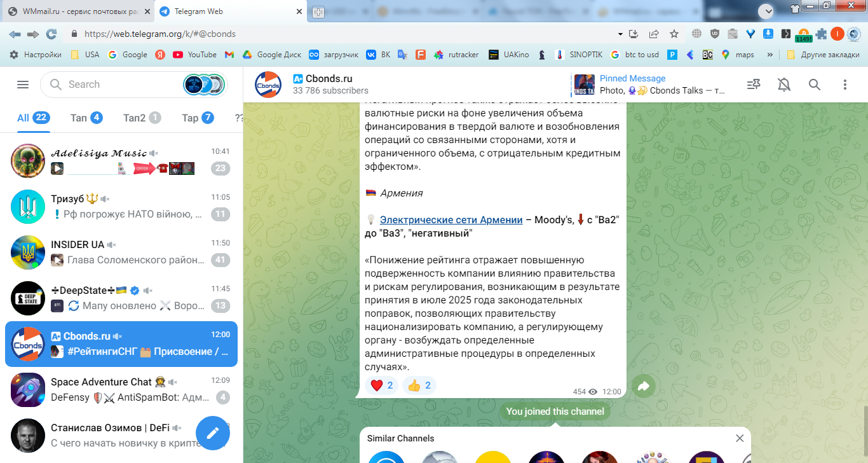The image size is (868, 463).
Task: Click the Similar Channels heading
Action: click(x=401, y=438)
